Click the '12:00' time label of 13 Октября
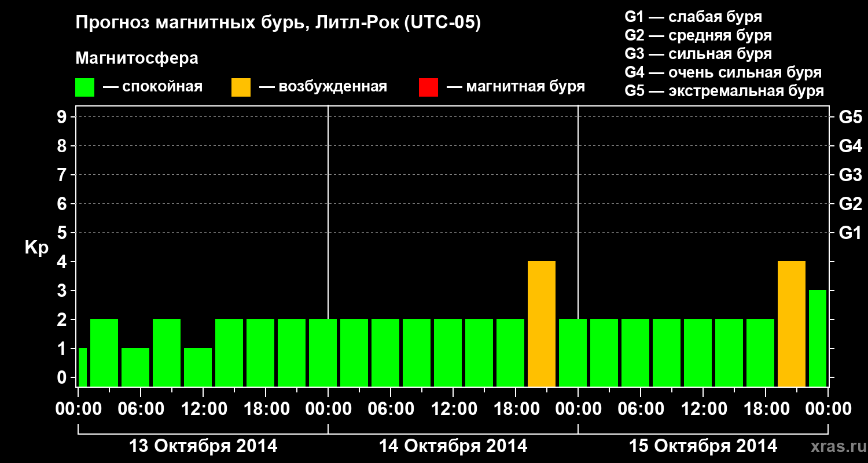Screen dimensions: 868x463 click(x=203, y=409)
